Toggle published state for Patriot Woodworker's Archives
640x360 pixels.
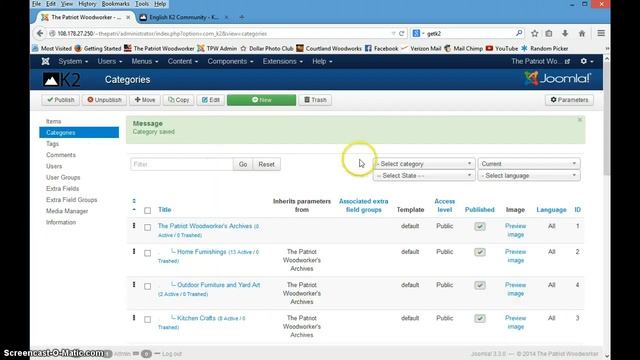(x=480, y=227)
